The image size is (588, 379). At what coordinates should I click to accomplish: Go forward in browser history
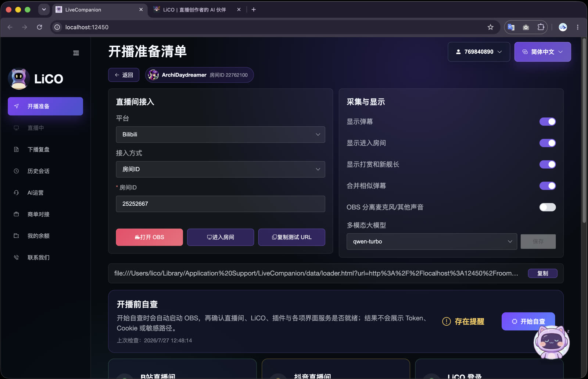pos(25,27)
